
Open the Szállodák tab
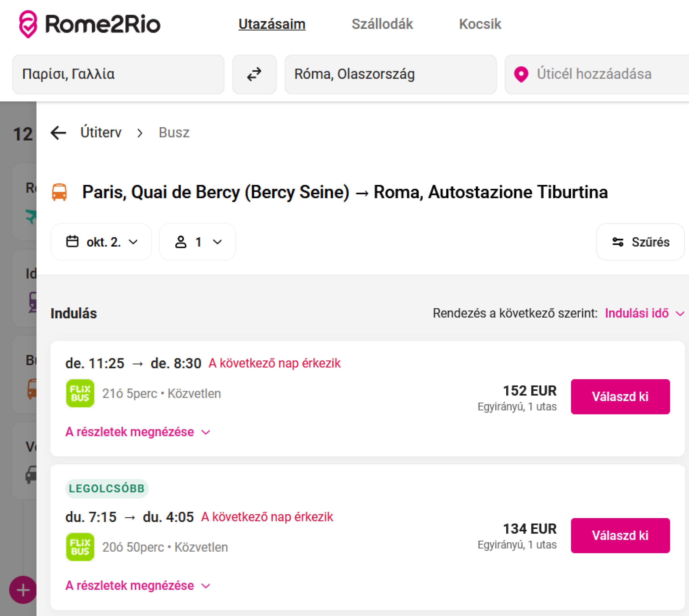(382, 24)
